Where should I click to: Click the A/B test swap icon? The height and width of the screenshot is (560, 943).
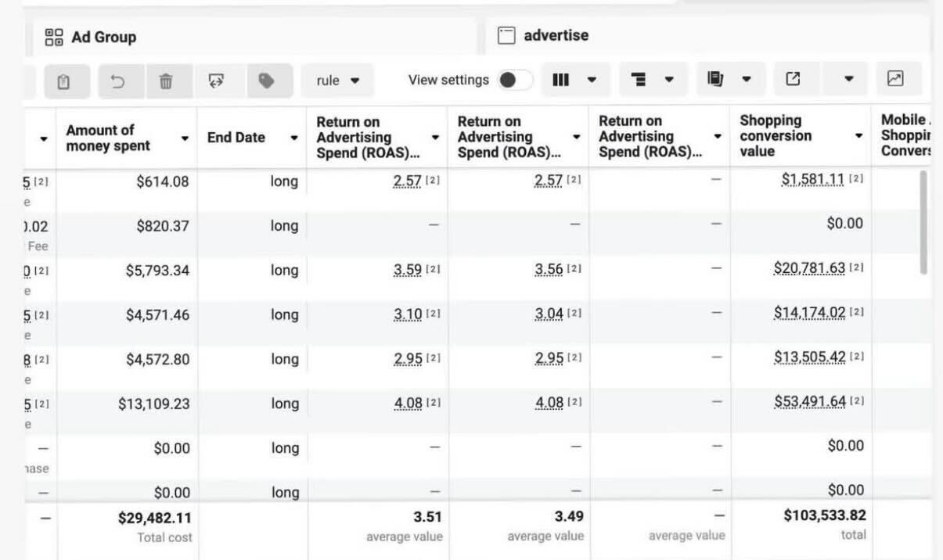pos(215,81)
